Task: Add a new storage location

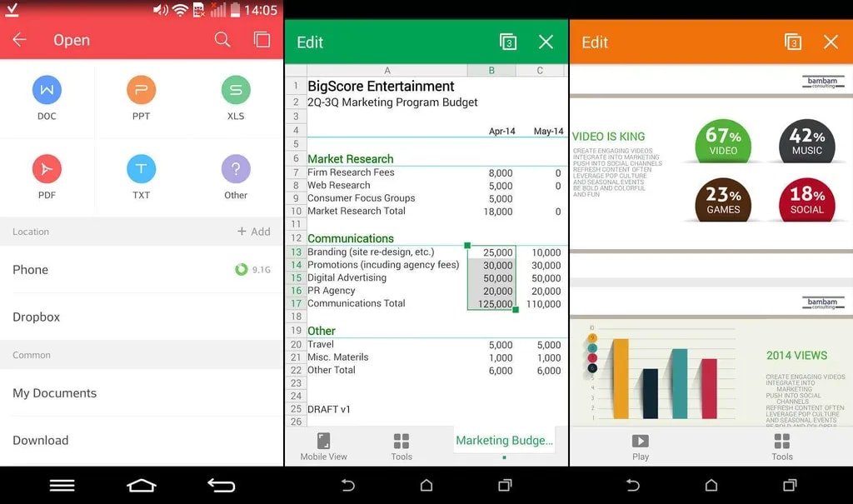Action: (x=254, y=232)
